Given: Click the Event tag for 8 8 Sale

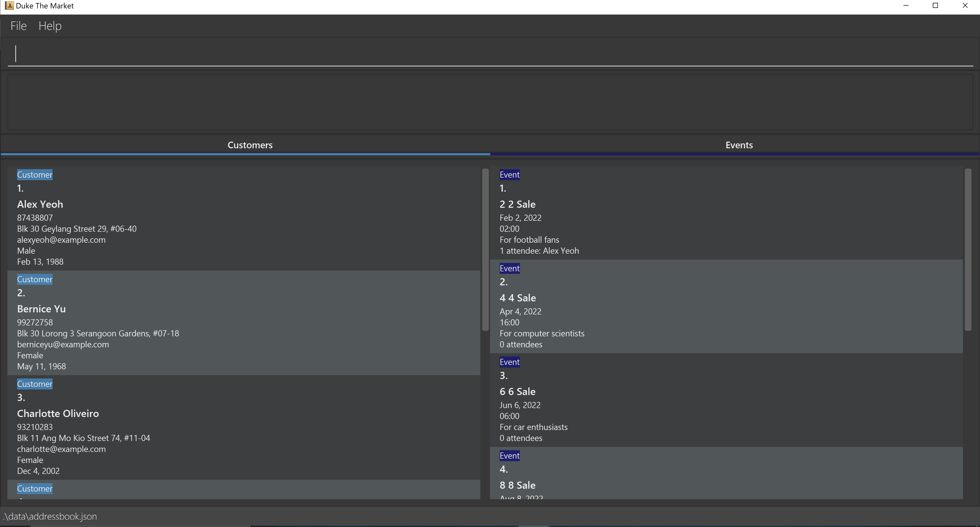Looking at the screenshot, I should [509, 456].
